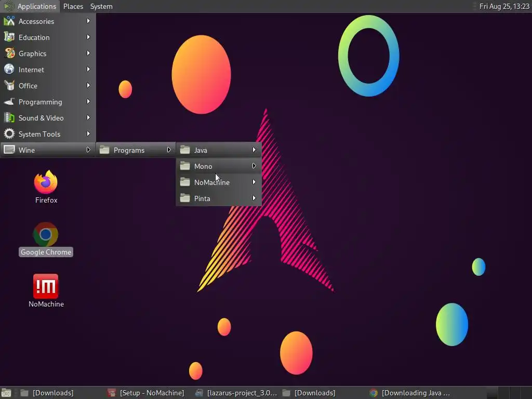The width and height of the screenshot is (532, 399).
Task: Expand the Sound & Video submenu arrow
Action: click(x=88, y=118)
